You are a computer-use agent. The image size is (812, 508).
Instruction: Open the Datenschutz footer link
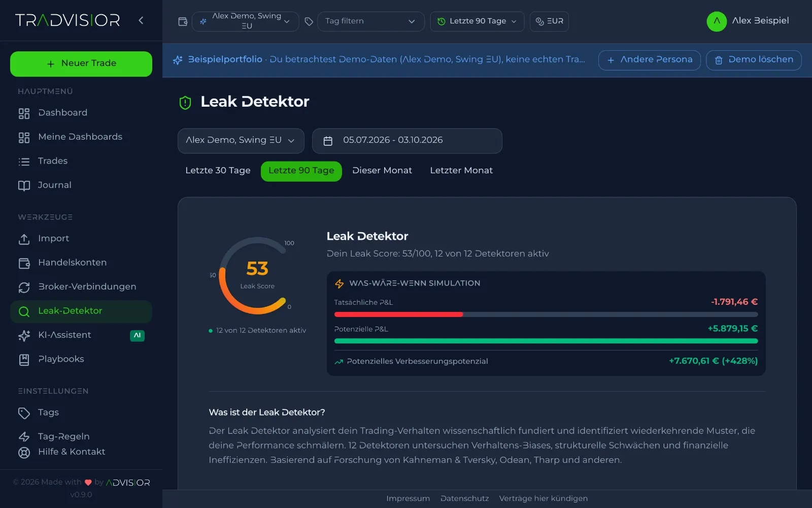(464, 498)
